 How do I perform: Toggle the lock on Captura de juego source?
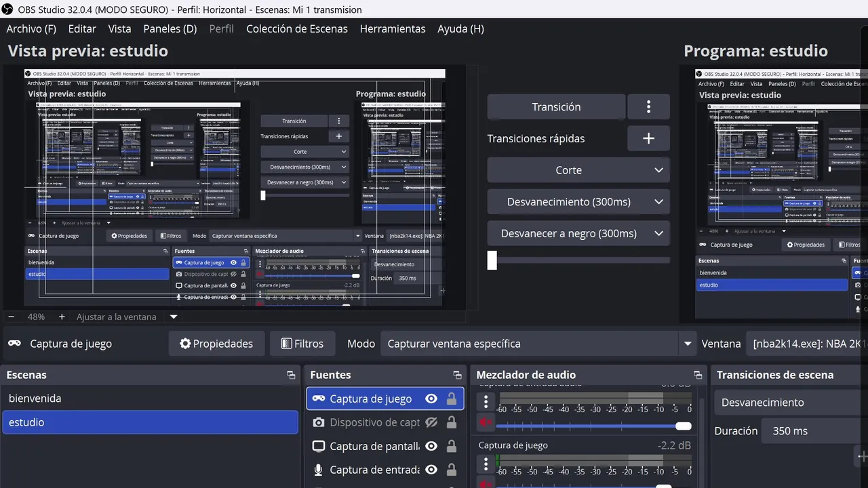(451, 399)
